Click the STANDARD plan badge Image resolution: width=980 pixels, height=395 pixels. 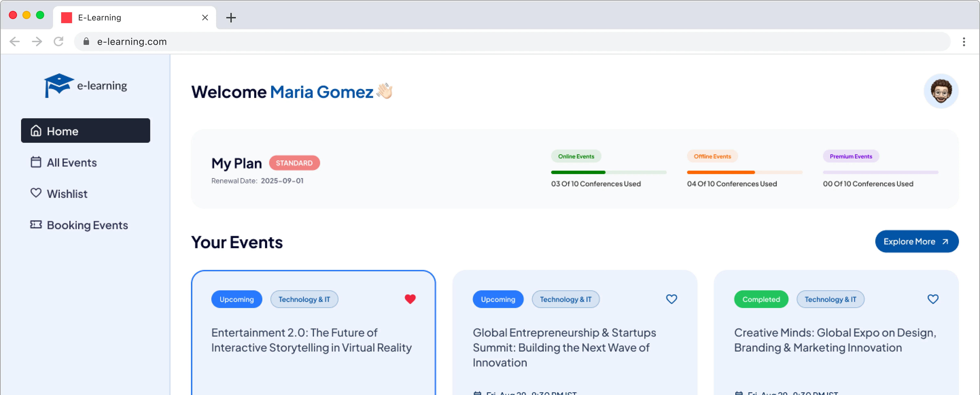tap(294, 163)
